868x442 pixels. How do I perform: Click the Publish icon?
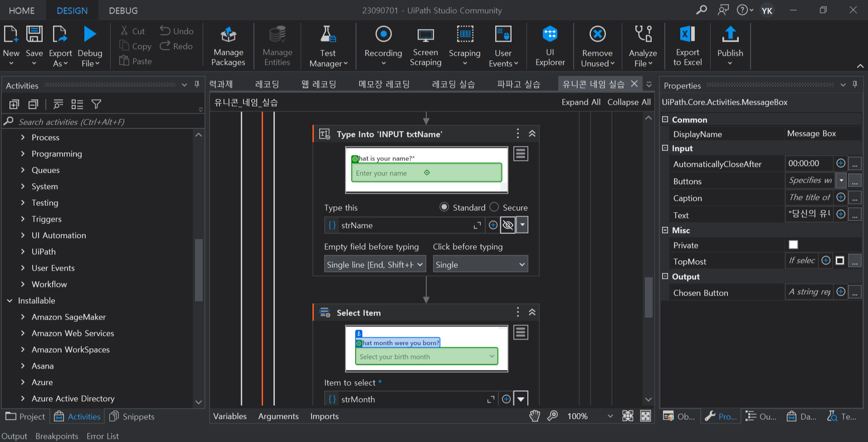tap(730, 34)
